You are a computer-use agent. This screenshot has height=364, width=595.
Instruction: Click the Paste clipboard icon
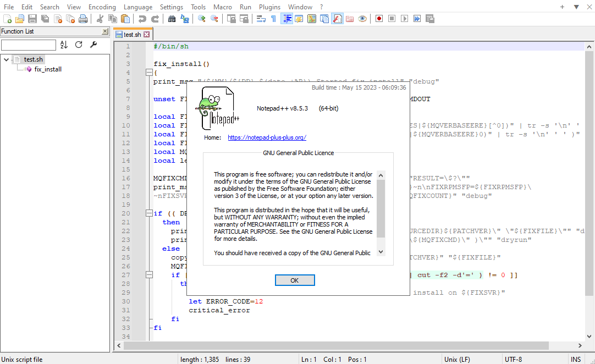click(x=125, y=19)
